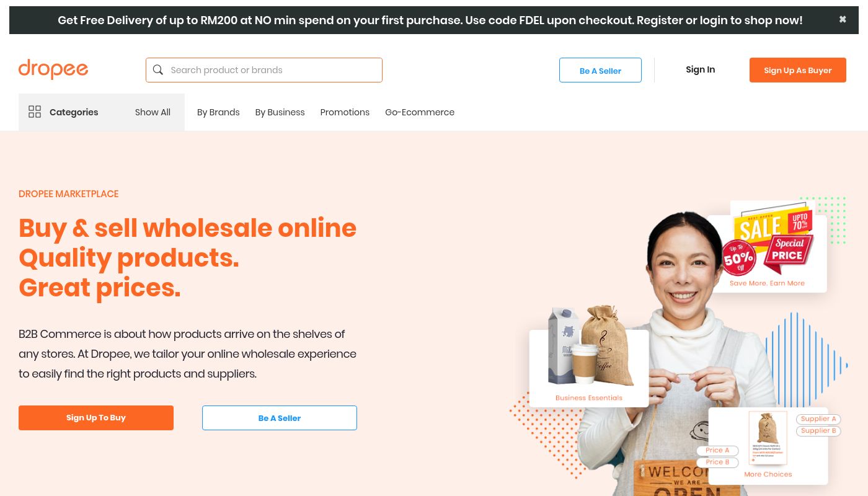This screenshot has height=496, width=868.
Task: Open the Categories menu
Action: coord(74,112)
